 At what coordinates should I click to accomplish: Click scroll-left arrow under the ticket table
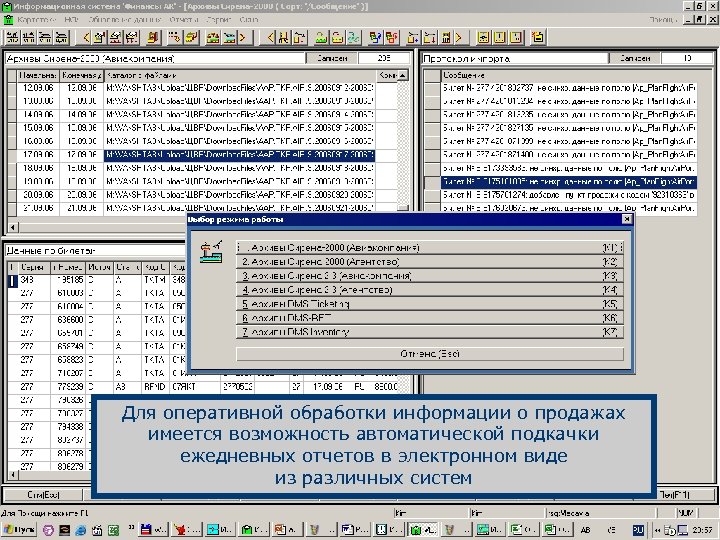13,475
